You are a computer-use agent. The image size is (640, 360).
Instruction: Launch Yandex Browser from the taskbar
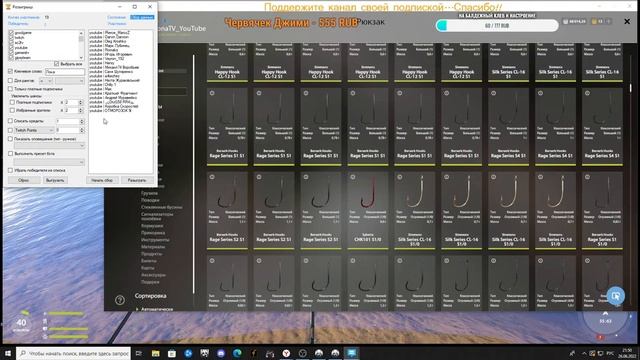[x=286, y=353]
